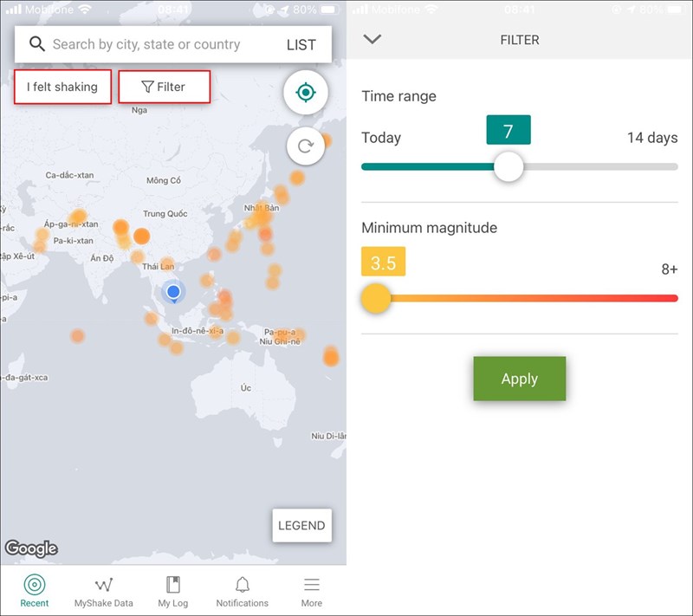Click the Time range slider handle
Viewport: 693px width, 616px height.
click(x=508, y=166)
